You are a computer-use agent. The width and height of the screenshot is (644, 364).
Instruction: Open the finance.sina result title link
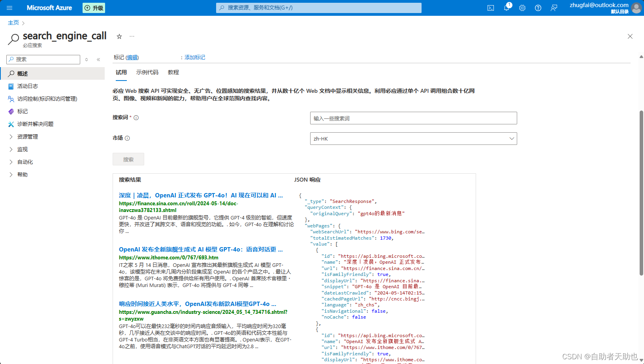201,195
